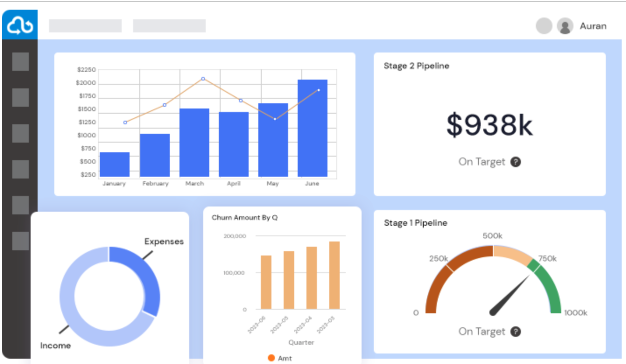Image resolution: width=626 pixels, height=364 pixels.
Task: Open the second top navigation placeholder tab
Action: pos(169,26)
